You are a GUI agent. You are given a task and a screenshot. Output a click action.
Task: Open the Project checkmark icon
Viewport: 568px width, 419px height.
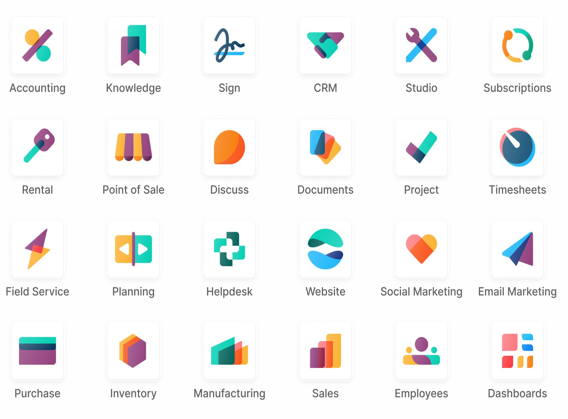tap(421, 147)
